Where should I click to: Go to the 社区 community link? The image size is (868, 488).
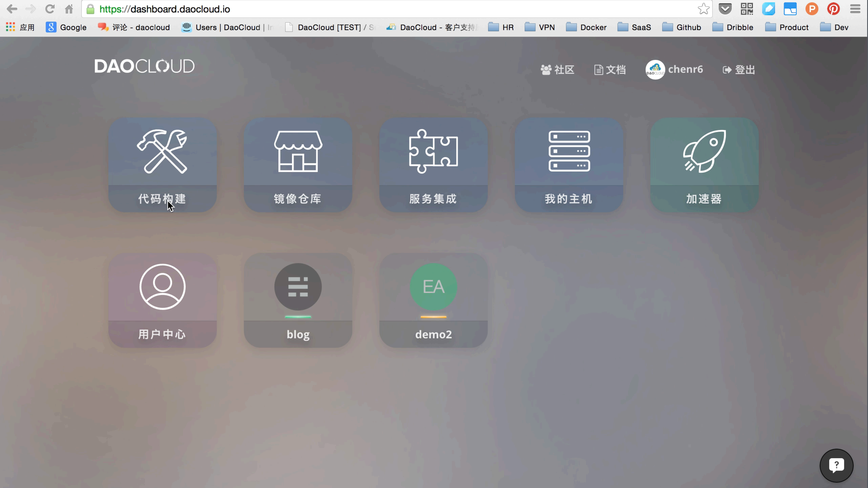(x=558, y=70)
